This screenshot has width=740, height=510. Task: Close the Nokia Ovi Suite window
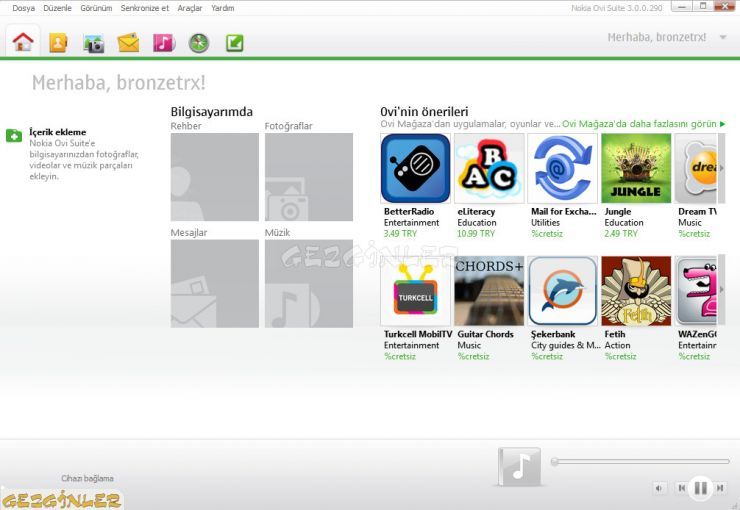pos(724,6)
